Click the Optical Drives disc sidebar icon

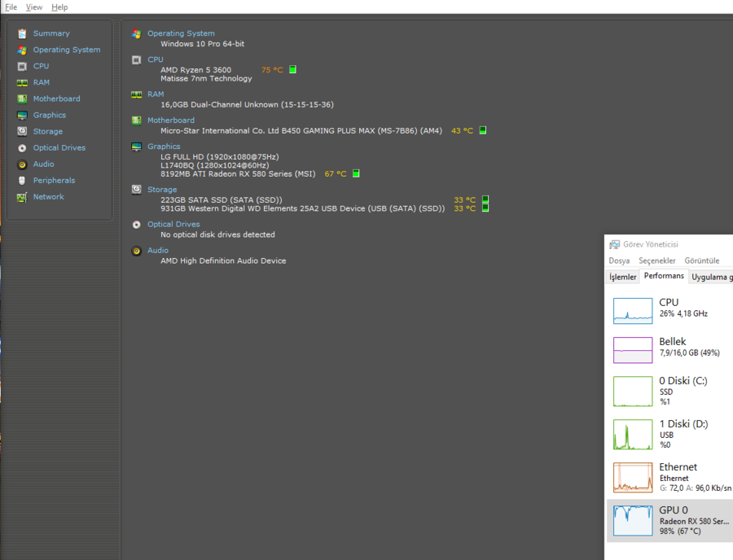tap(22, 148)
